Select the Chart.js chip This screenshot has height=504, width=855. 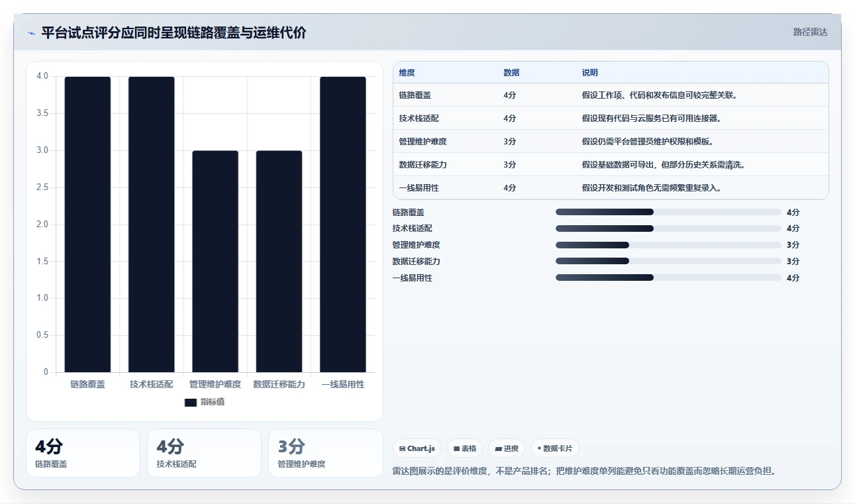pyautogui.click(x=417, y=448)
